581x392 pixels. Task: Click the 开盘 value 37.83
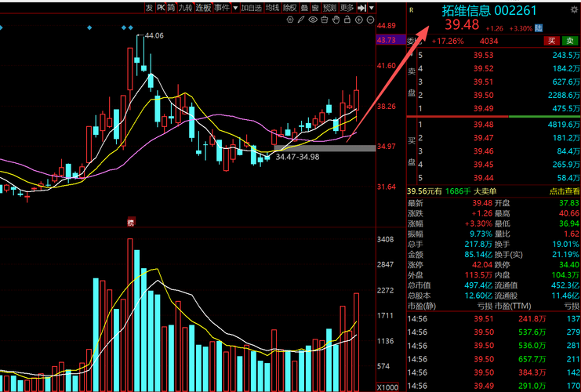pos(569,203)
